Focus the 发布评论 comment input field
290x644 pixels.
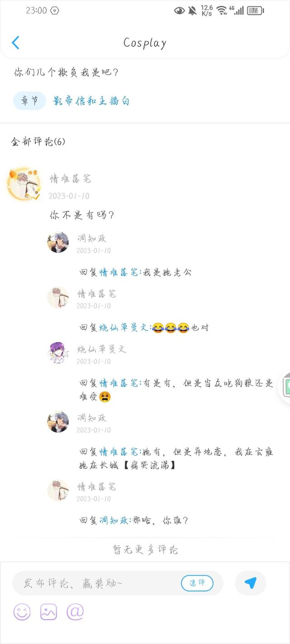[118, 583]
